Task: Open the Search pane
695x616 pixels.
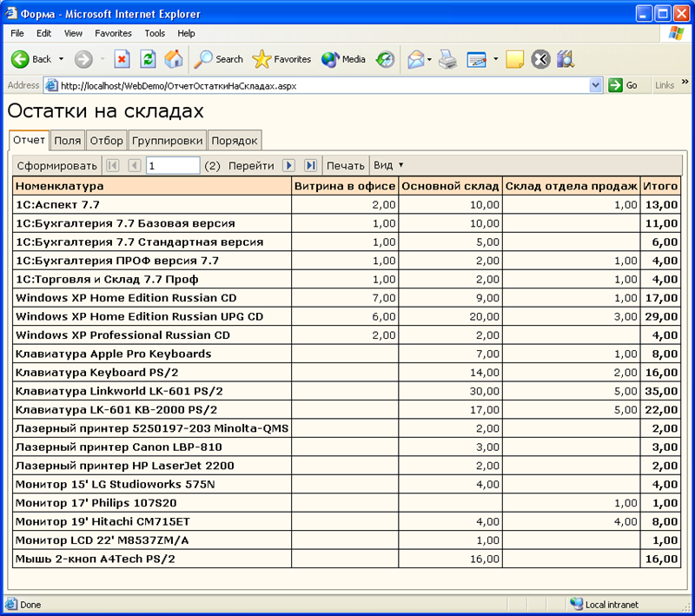Action: (x=219, y=59)
